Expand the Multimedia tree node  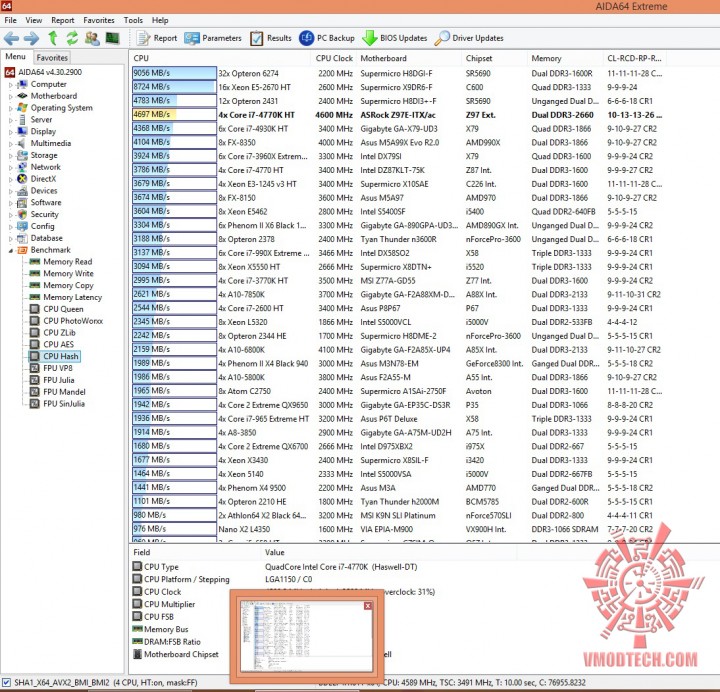pos(10,144)
